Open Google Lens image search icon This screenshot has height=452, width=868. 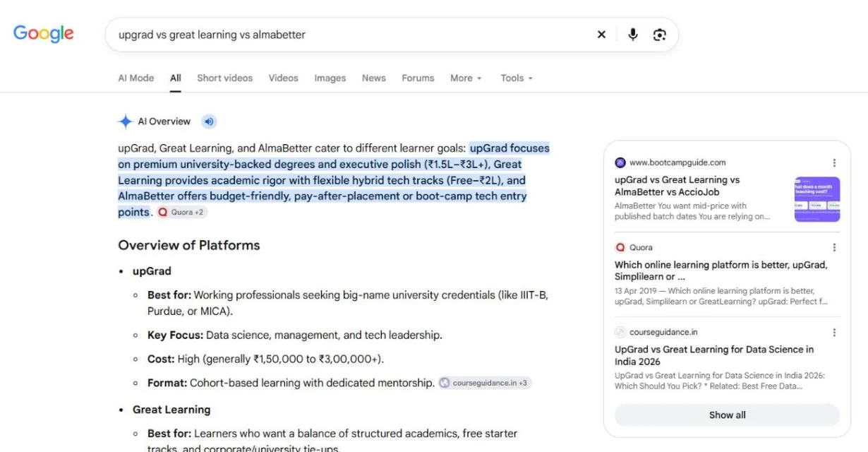(x=660, y=35)
